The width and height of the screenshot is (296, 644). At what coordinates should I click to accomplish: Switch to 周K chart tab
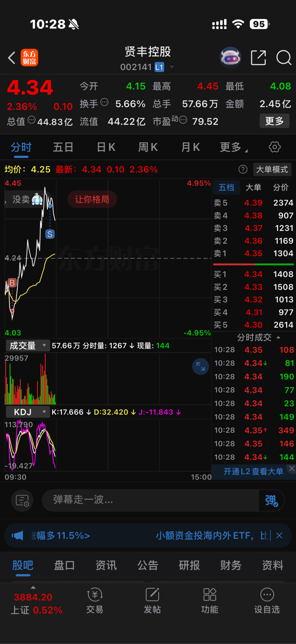(148, 147)
